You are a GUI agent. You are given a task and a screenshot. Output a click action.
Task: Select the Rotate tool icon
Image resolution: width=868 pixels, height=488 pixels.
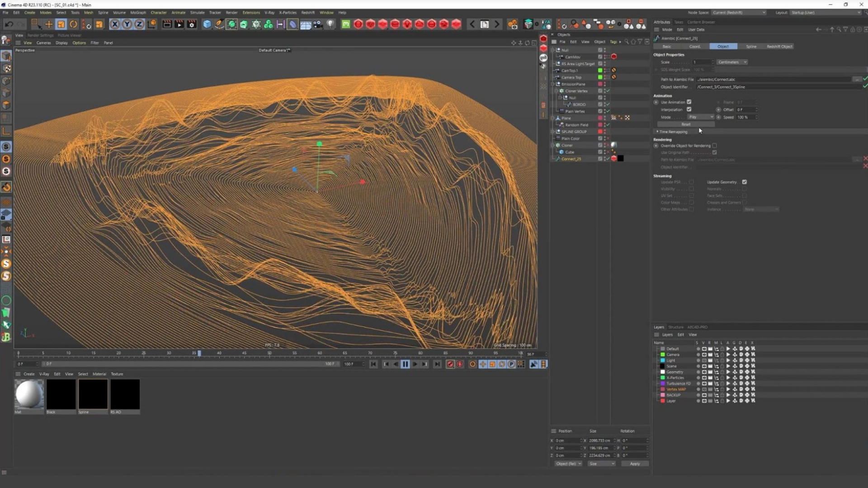[x=73, y=24]
